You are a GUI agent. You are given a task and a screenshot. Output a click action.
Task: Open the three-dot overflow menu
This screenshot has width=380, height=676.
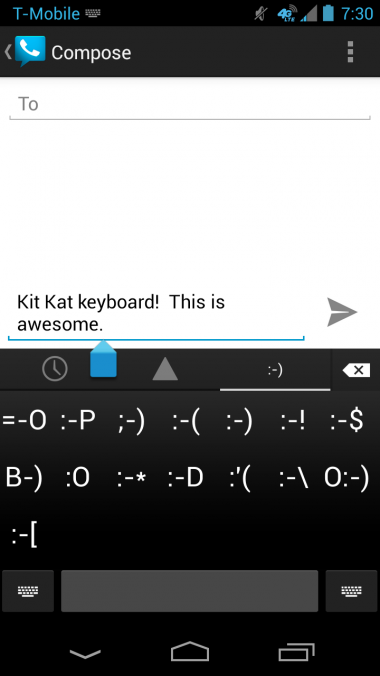tap(350, 52)
